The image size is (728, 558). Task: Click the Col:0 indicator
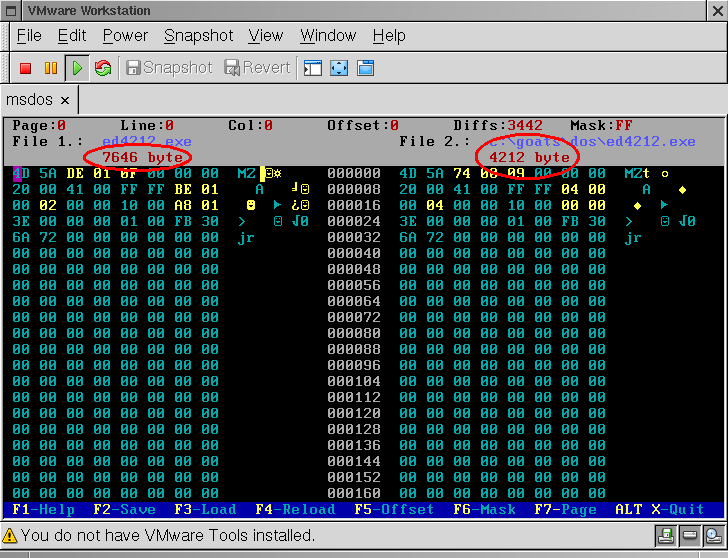point(250,125)
